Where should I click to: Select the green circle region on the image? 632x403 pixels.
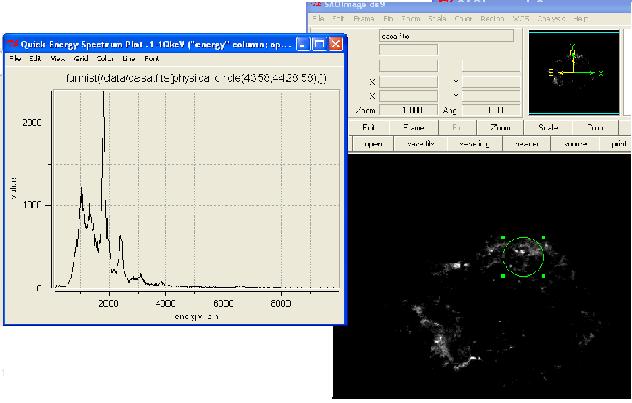coord(523,257)
